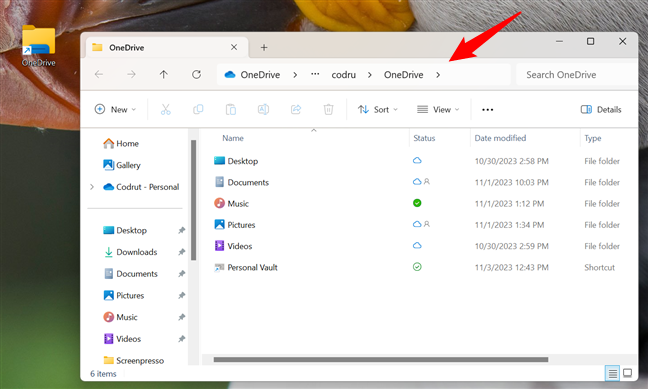This screenshot has height=389, width=648.
Task: Open pinned Downloads in sidebar
Action: (x=130, y=252)
